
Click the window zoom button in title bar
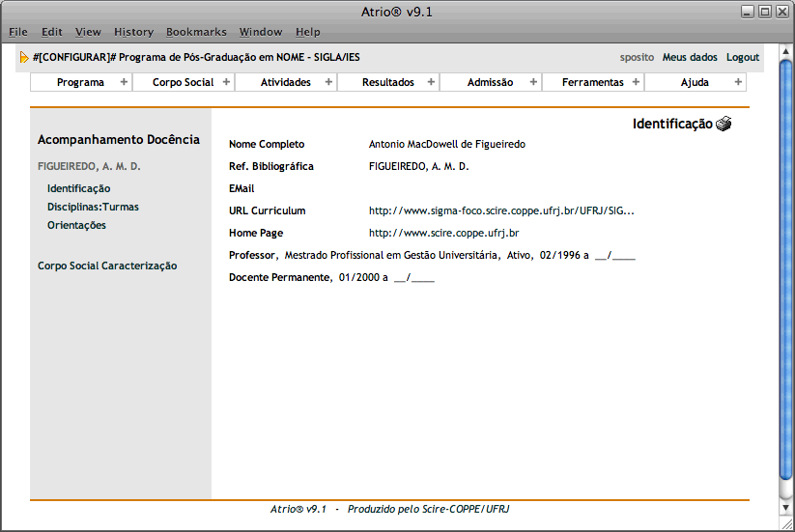pyautogui.click(x=765, y=12)
